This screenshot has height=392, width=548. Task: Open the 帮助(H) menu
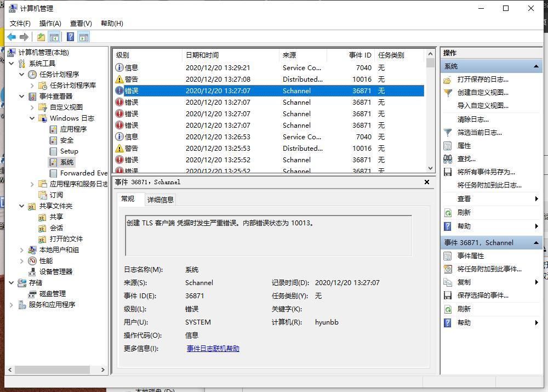pyautogui.click(x=112, y=24)
